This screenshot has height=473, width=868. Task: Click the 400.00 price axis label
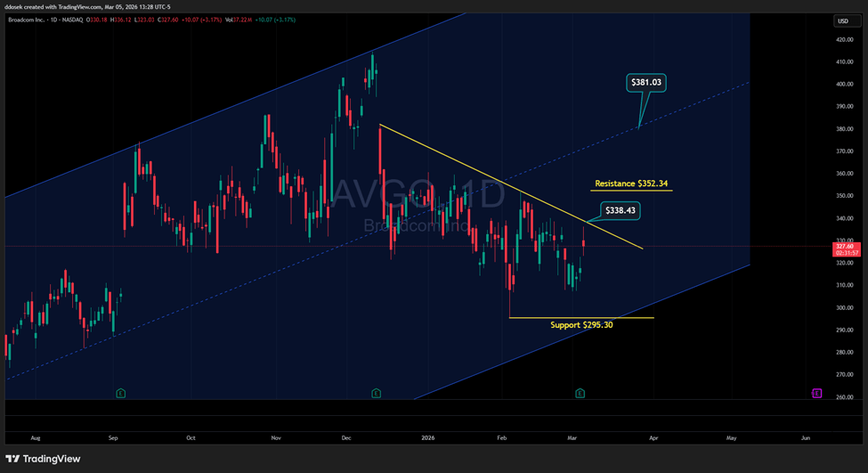845,85
